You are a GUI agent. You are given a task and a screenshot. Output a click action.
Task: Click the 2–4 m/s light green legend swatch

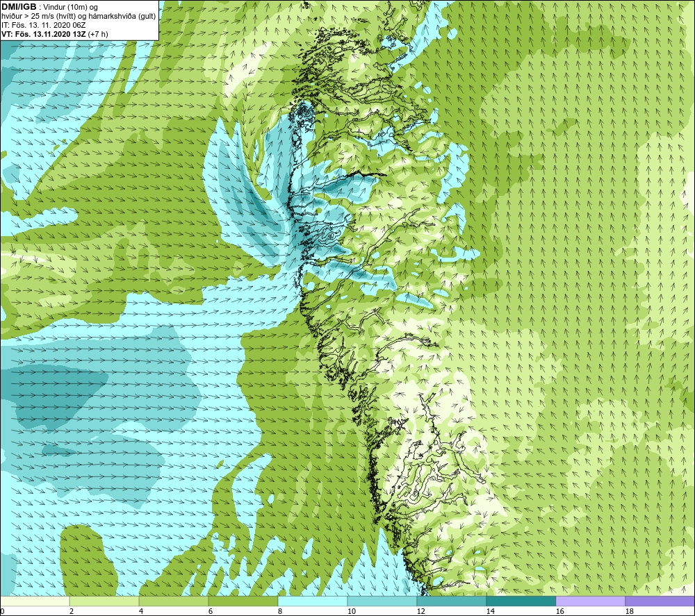pos(104,601)
